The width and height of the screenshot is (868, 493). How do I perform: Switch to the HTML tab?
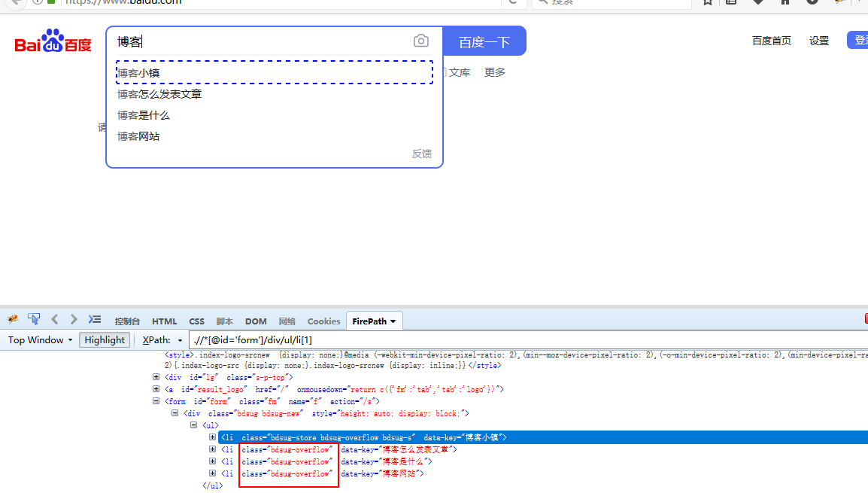coord(165,321)
